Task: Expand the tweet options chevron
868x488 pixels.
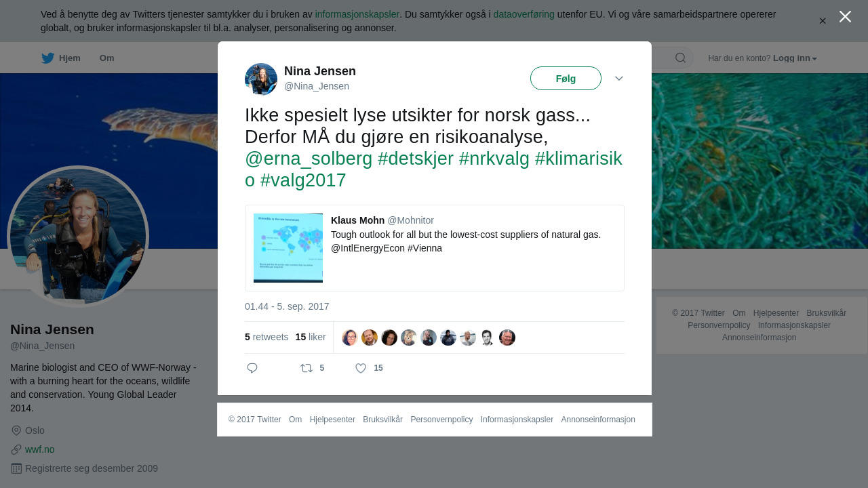Action: (x=619, y=79)
